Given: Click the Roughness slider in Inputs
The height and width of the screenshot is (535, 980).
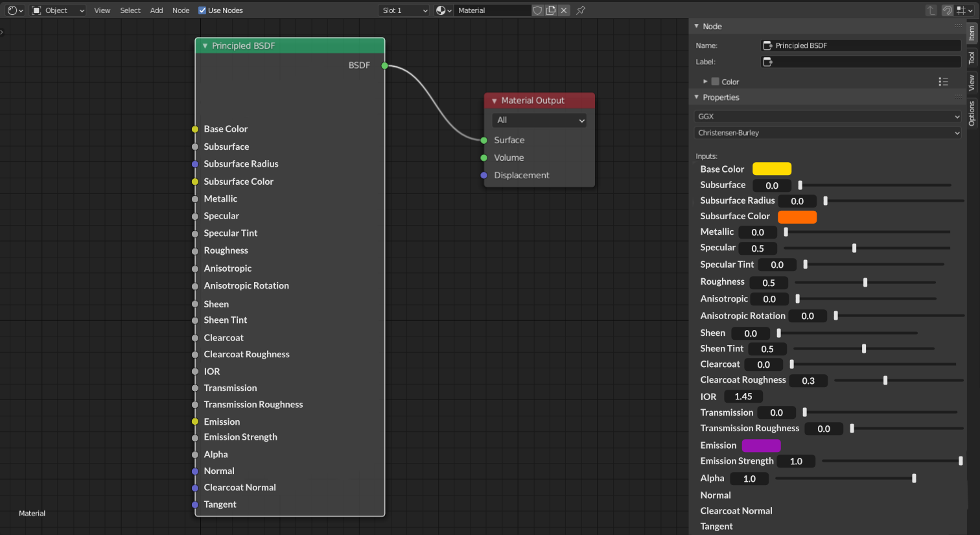Looking at the screenshot, I should tap(865, 282).
